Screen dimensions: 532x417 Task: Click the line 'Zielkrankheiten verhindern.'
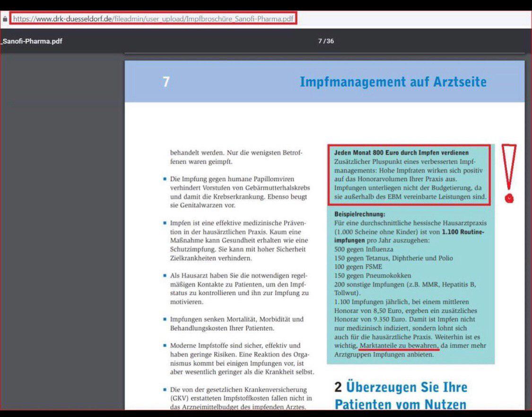pos(211,258)
